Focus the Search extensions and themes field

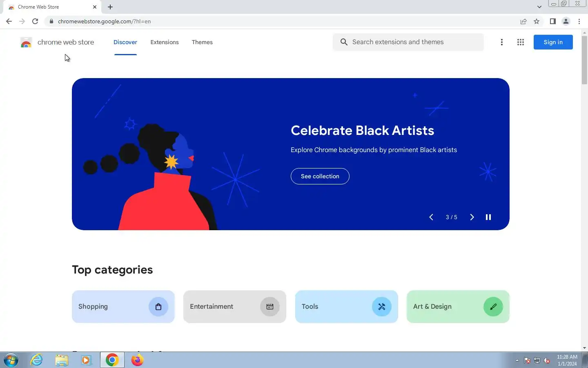[x=408, y=42]
